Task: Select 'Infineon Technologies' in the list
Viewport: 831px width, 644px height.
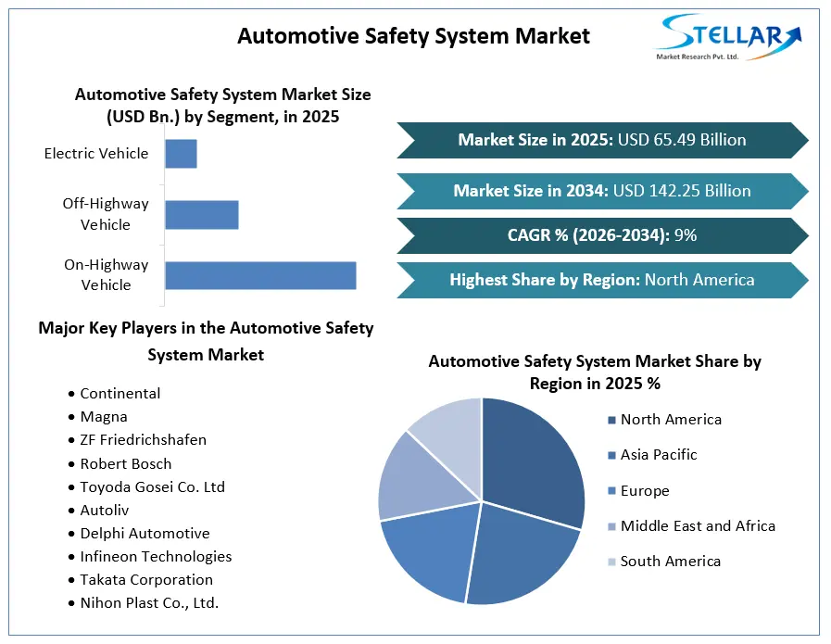Action: point(156,557)
